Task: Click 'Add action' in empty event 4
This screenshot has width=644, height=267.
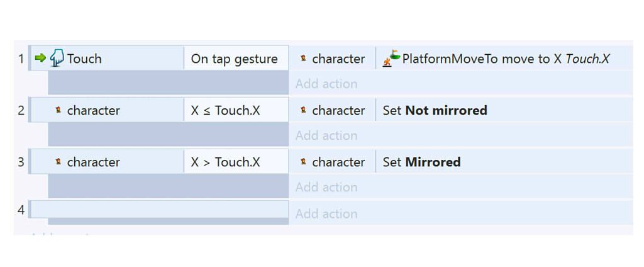Action: 326,213
